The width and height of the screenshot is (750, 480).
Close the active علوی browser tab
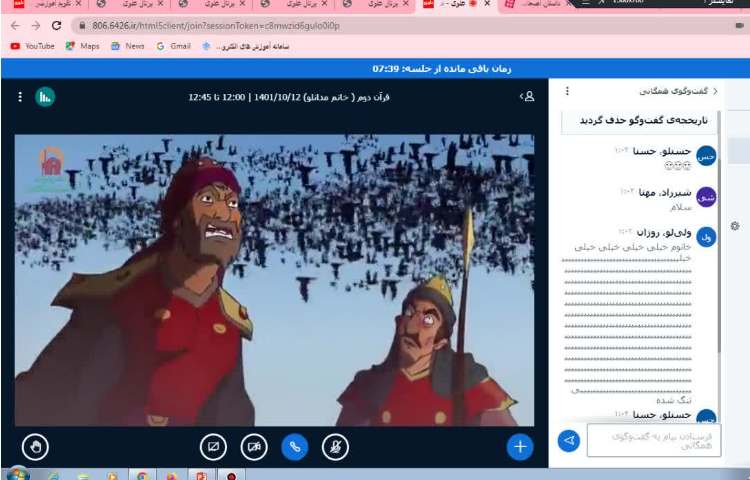[487, 4]
